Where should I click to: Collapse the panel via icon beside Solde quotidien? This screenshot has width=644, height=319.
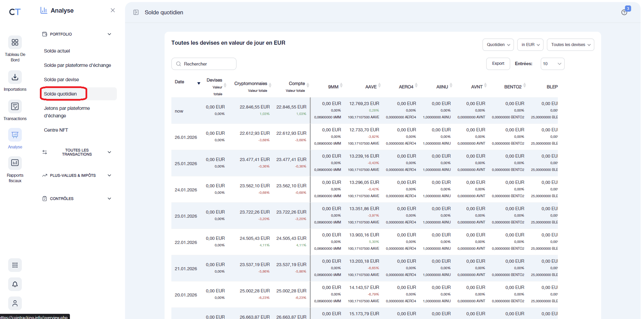point(136,12)
